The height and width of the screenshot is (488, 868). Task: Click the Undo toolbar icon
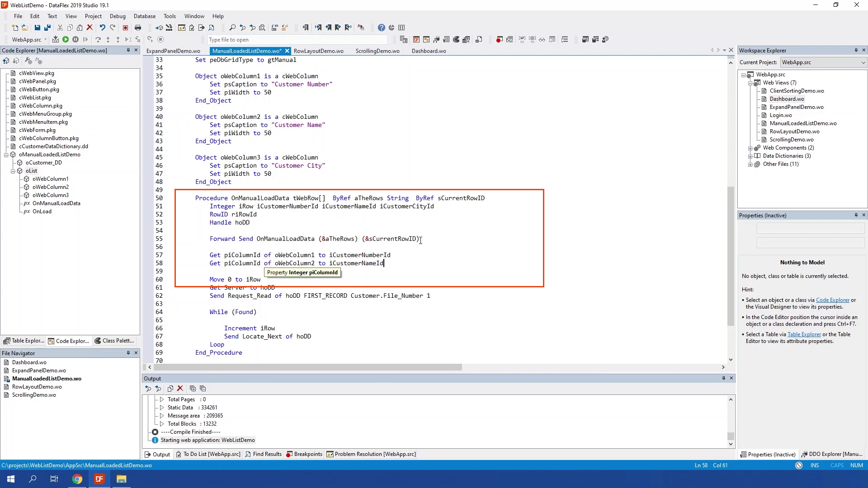[103, 28]
